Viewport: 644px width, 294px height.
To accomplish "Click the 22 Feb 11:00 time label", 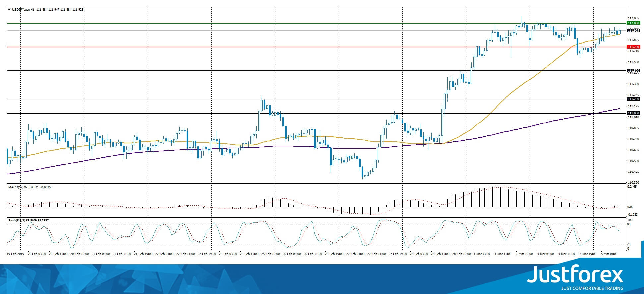I will coord(186,254).
